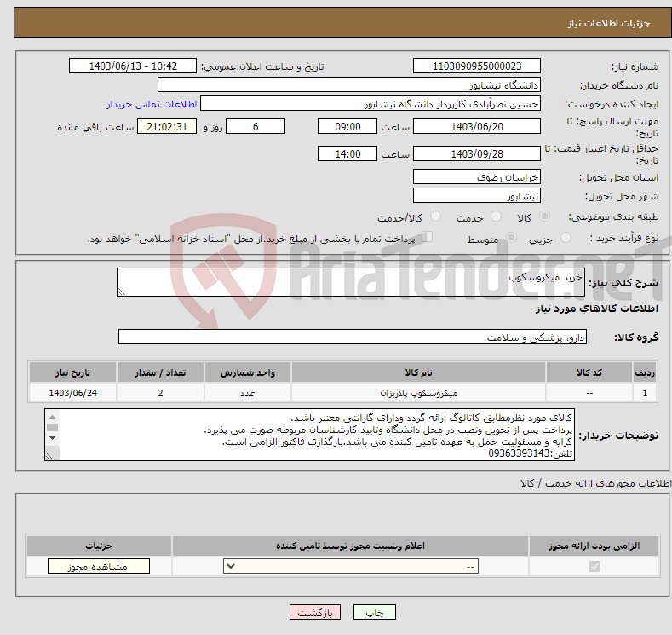Select the خدمت radio button
Screen dimensions: 672x635
(x=496, y=216)
